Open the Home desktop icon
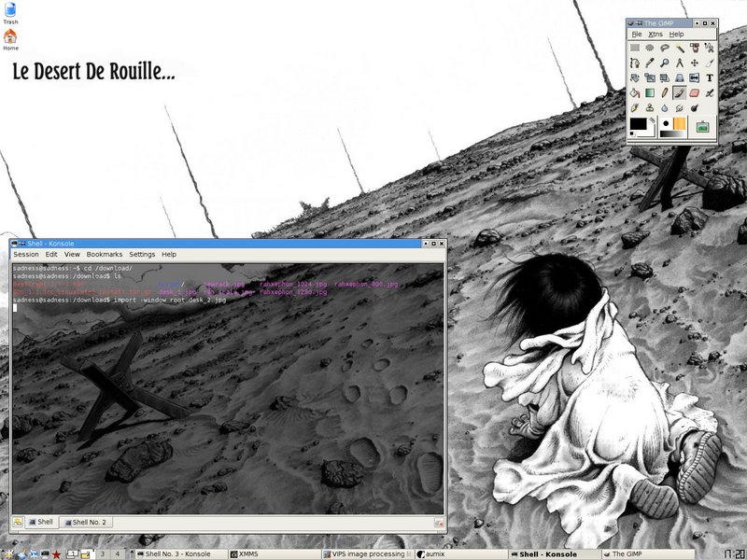 click(x=10, y=39)
